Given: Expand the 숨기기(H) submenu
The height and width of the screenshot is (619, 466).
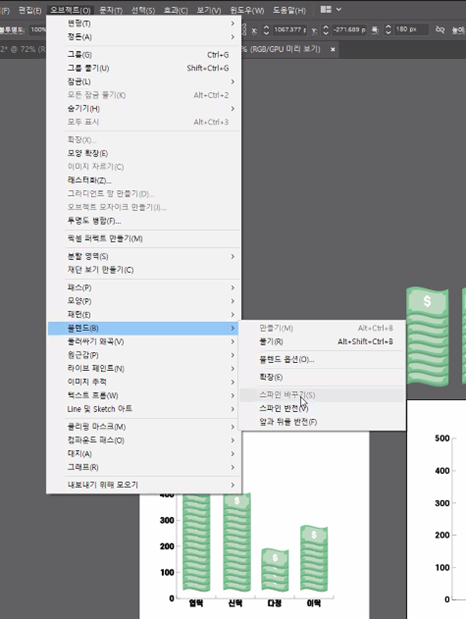Looking at the screenshot, I should (143, 109).
